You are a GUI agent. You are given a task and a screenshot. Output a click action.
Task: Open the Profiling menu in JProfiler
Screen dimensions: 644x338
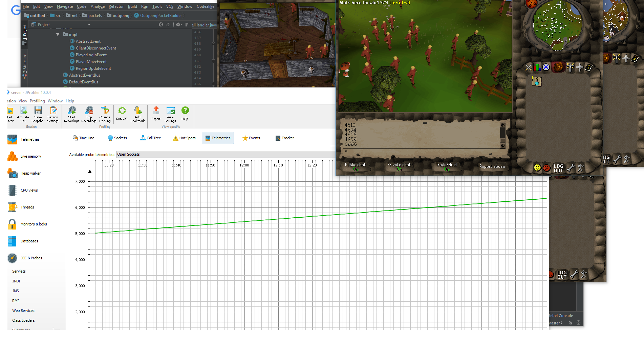37,101
